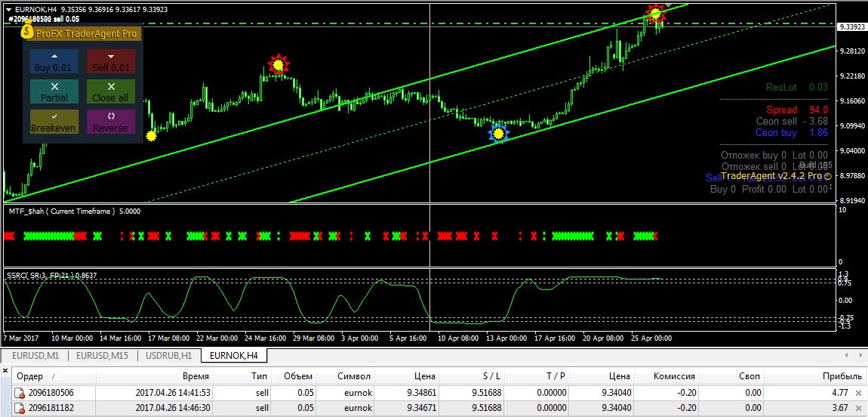Select the EURNOK,H4 chart tab

pos(234,355)
